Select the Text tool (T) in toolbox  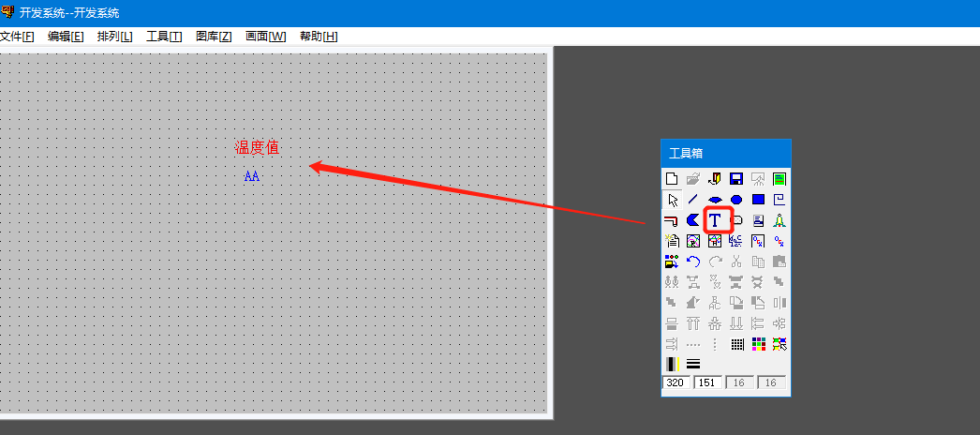click(714, 220)
